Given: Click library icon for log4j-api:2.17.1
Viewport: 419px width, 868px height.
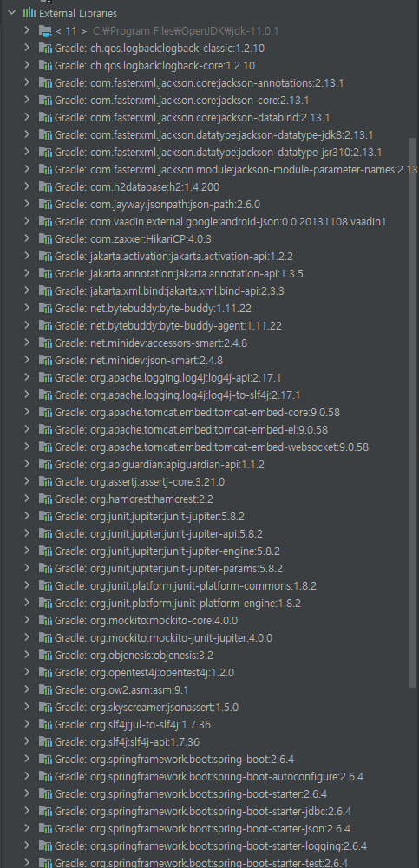Looking at the screenshot, I should pyautogui.click(x=45, y=377).
